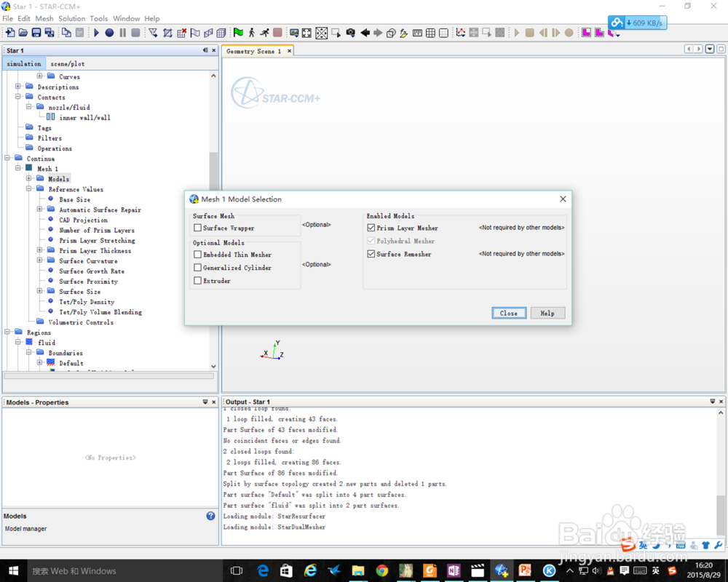
Task: Click the function fx toolbar icon
Action: [403, 33]
